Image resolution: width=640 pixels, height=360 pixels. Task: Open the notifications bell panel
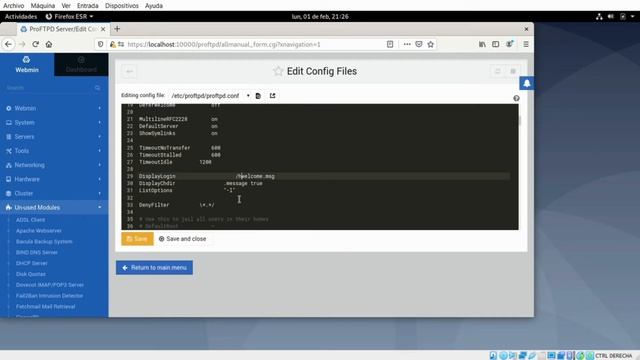pos(527,83)
